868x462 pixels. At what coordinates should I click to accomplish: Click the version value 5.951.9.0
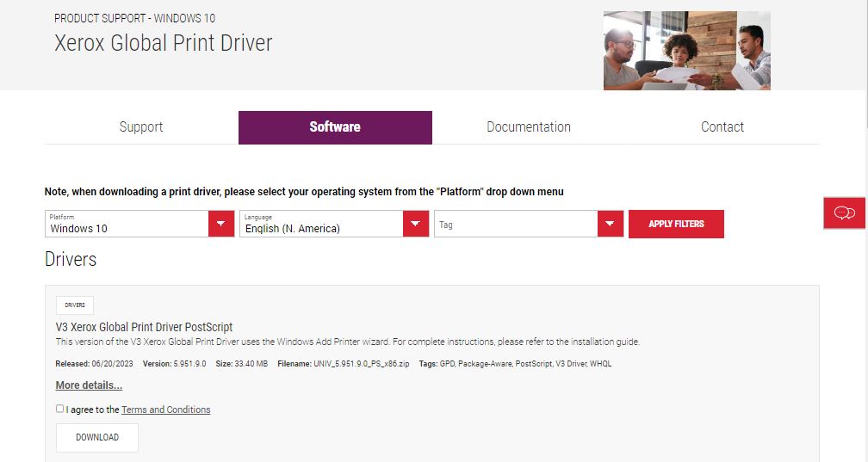(189, 364)
